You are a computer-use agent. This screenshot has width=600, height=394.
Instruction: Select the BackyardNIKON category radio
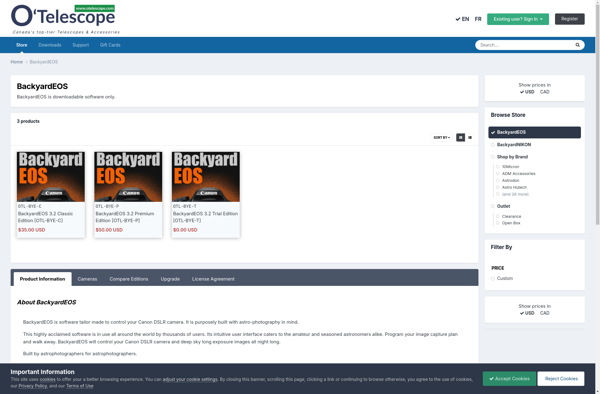click(493, 145)
